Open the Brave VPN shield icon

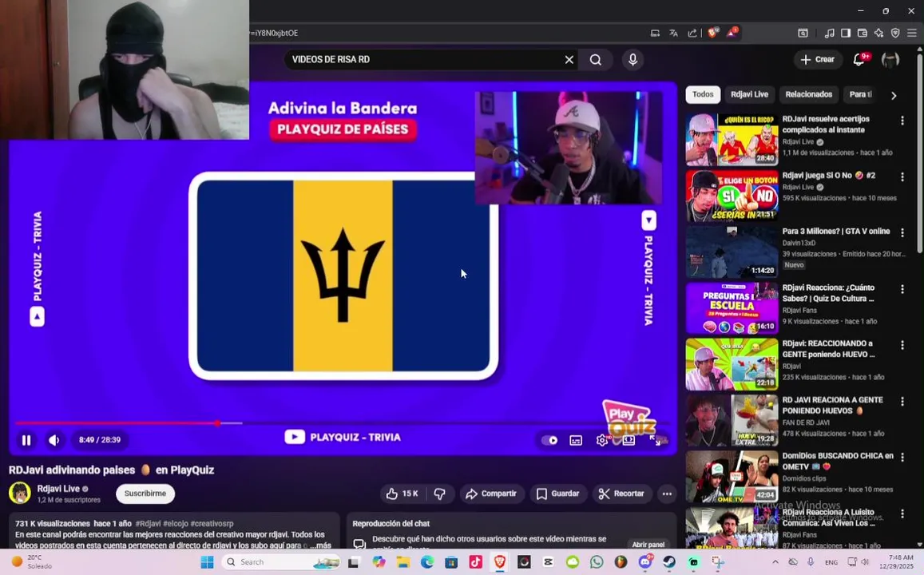895,33
